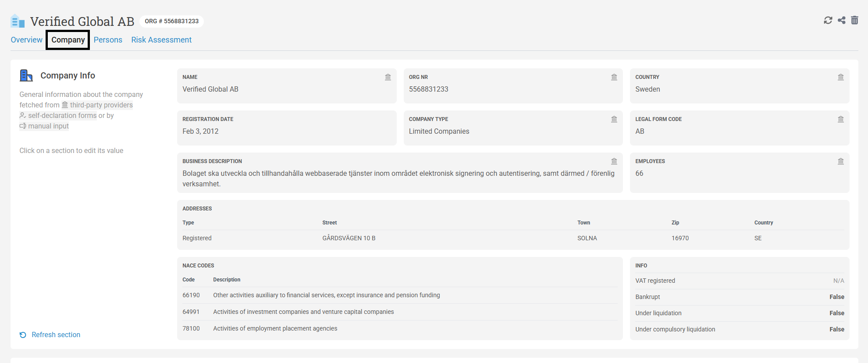868x363 pixels.
Task: Click the company building logo beside the title
Action: [18, 21]
